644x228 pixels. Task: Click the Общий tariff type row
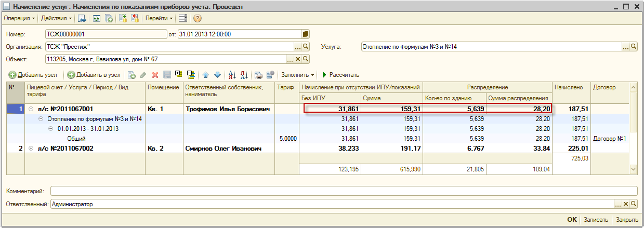tap(76, 139)
